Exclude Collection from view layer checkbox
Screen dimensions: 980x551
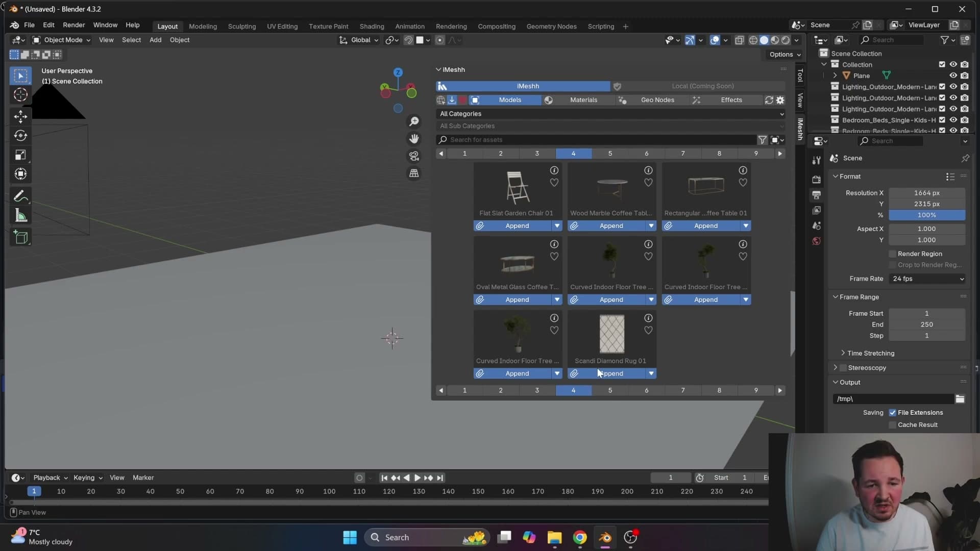click(x=942, y=64)
